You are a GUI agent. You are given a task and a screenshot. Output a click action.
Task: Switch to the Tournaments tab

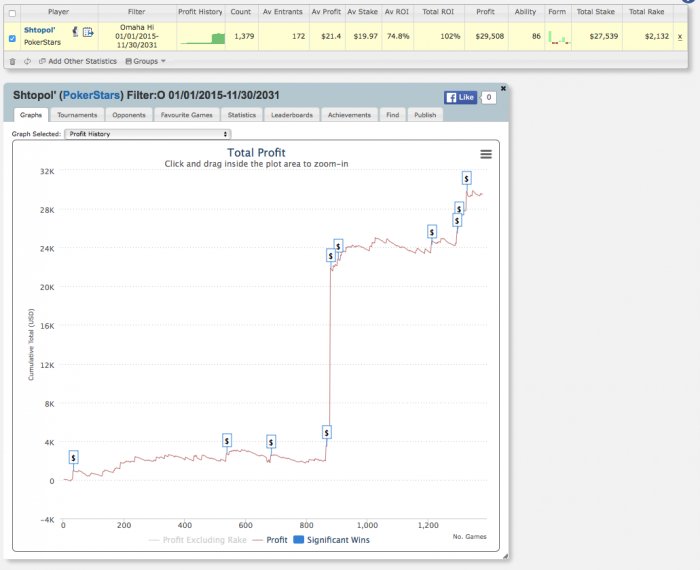[x=77, y=115]
